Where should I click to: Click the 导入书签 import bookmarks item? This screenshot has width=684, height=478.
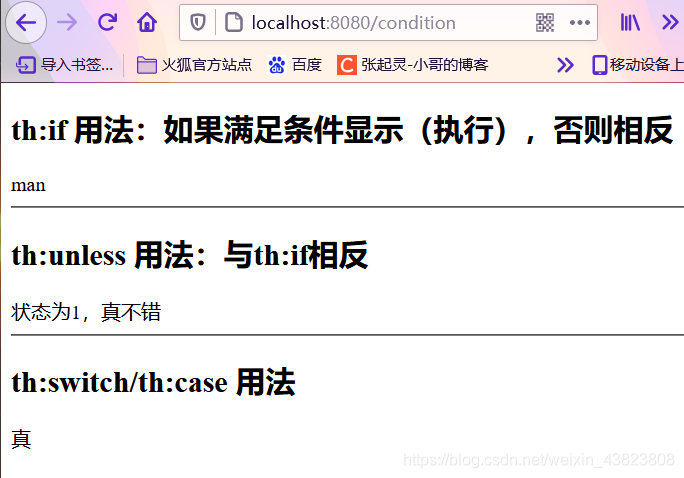[x=65, y=65]
